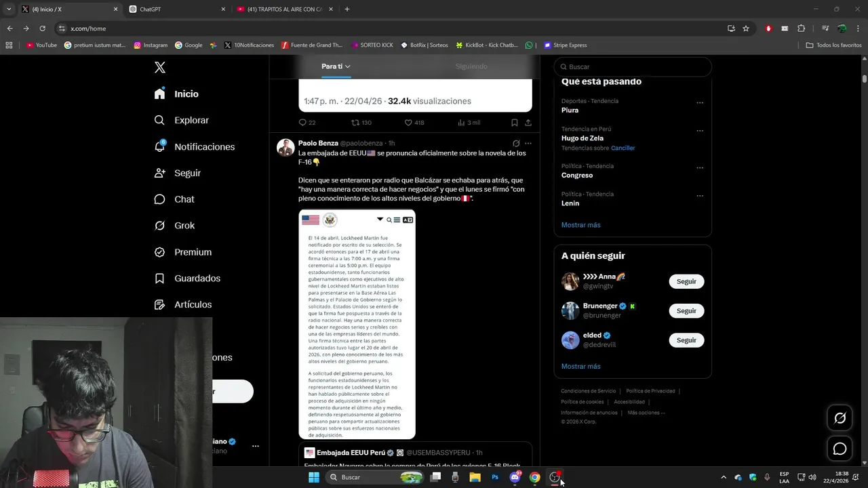Switch to the Siguiendo tab

pyautogui.click(x=471, y=66)
